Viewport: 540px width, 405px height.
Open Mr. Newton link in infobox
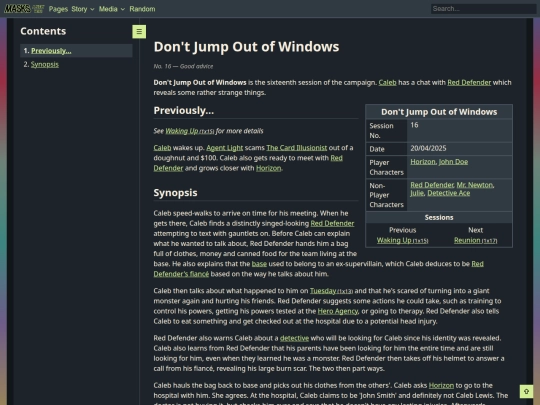tap(475, 185)
